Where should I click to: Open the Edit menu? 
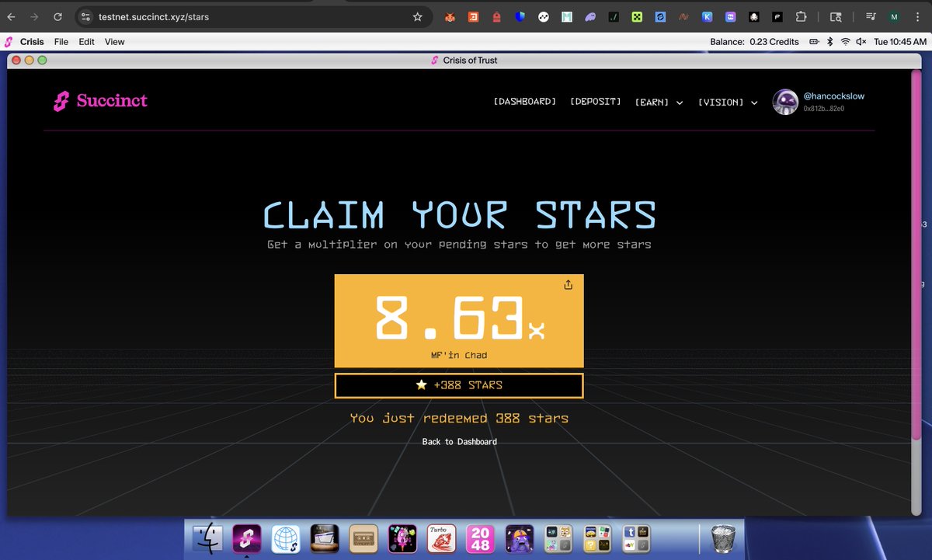coord(86,42)
